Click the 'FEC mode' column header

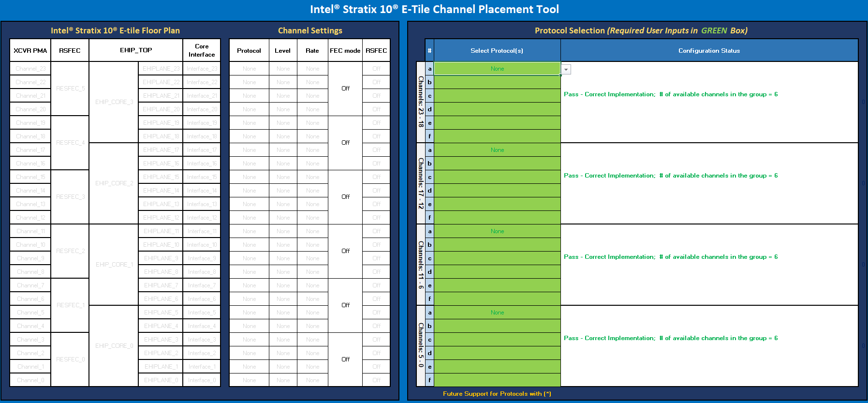coord(345,50)
